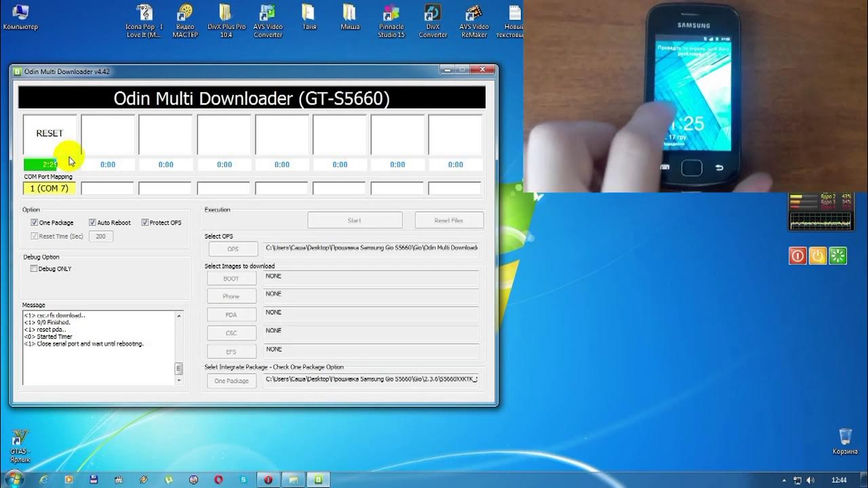
Task: Toggle the One Package checkbox
Action: tap(34, 222)
